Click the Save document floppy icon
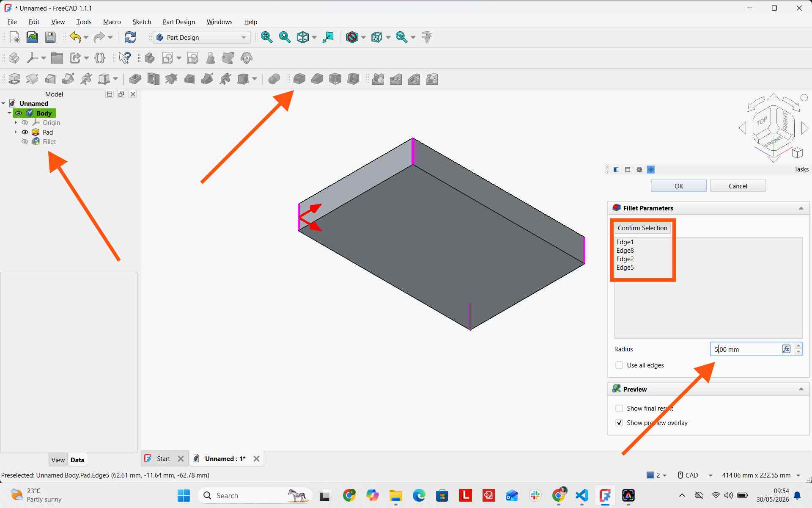This screenshot has height=508, width=812. (x=50, y=37)
